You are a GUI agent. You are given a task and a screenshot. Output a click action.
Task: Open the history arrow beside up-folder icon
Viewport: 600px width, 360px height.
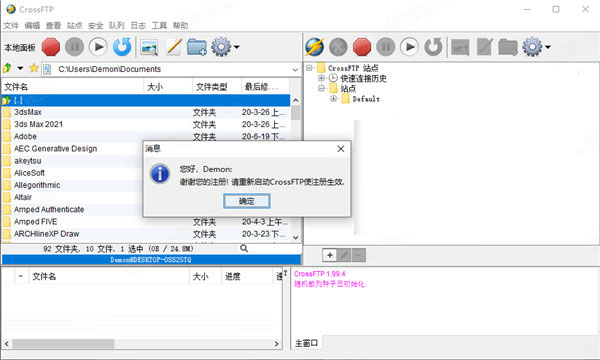coord(20,68)
